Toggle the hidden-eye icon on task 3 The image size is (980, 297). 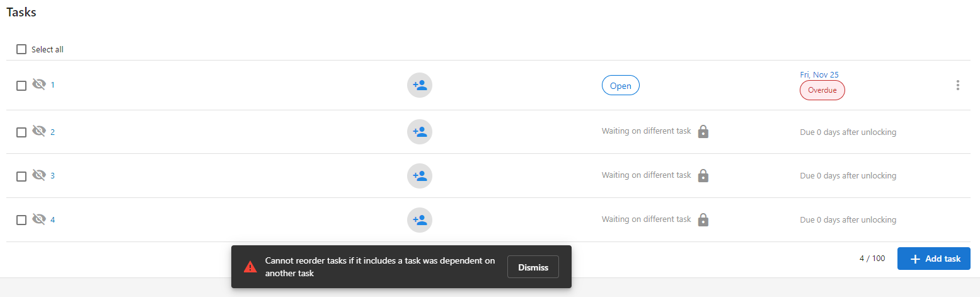39,175
